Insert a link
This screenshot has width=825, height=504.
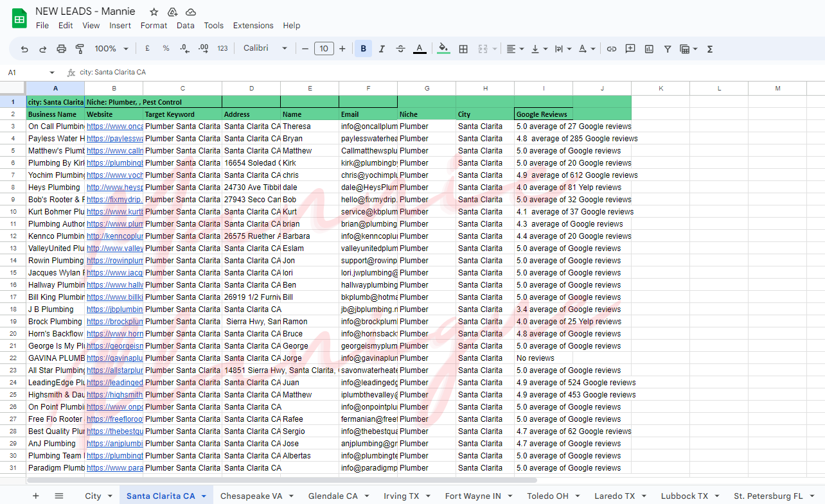pos(612,49)
